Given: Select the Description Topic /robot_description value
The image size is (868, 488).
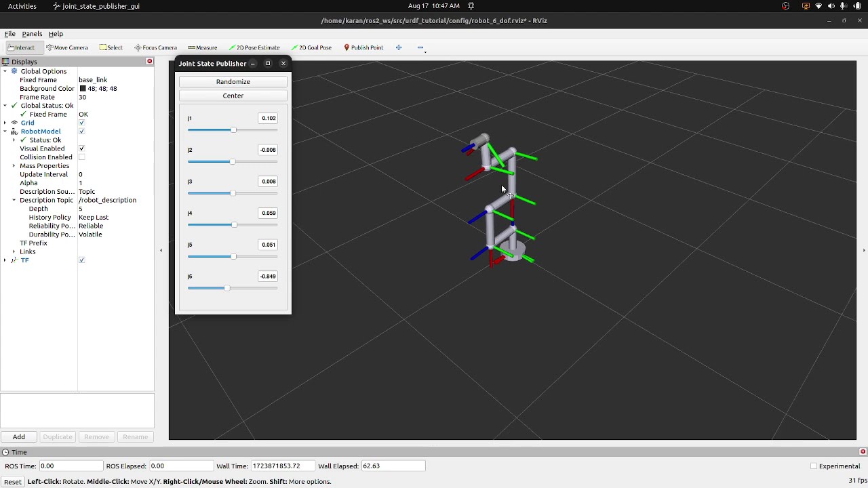Looking at the screenshot, I should pyautogui.click(x=107, y=200).
